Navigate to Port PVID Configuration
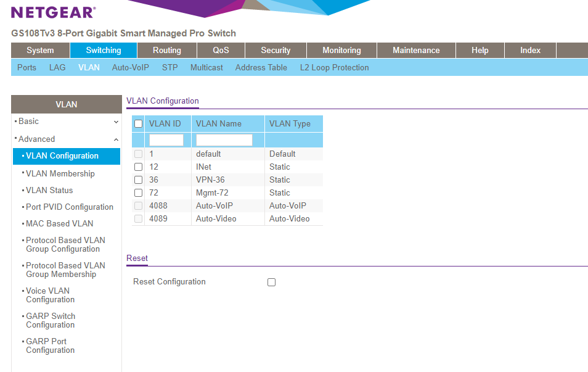This screenshot has width=588, height=372. (70, 207)
